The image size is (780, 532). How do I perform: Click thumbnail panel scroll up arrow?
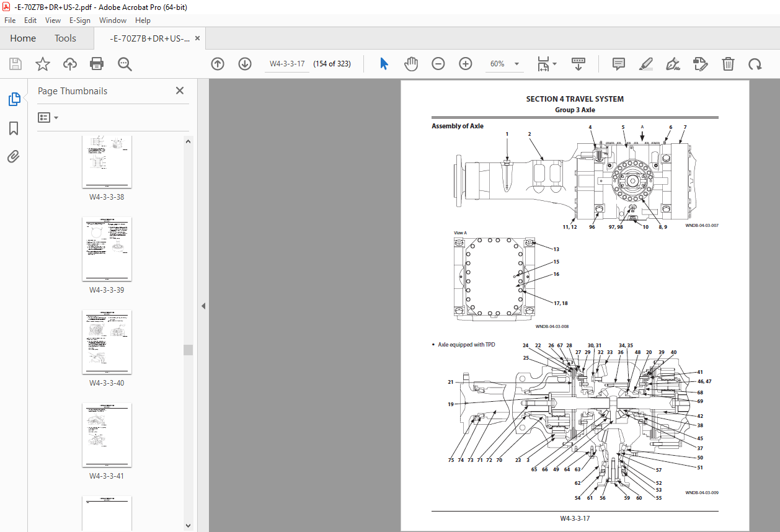pyautogui.click(x=188, y=141)
